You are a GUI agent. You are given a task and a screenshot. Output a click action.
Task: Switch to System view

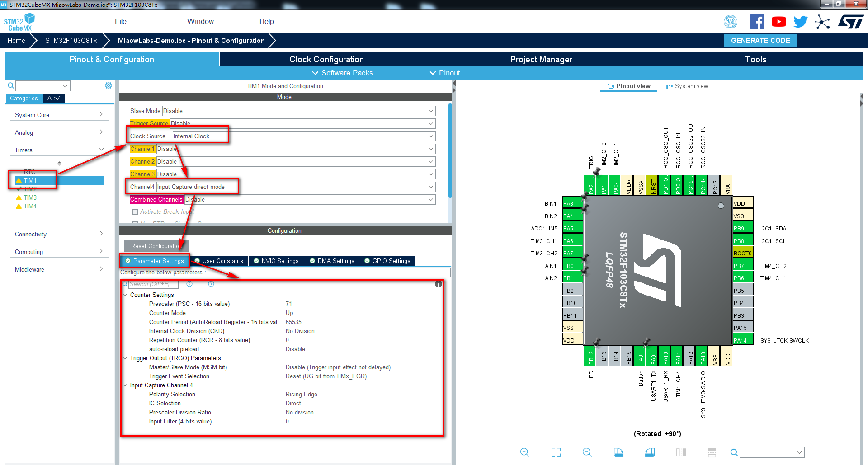click(x=687, y=86)
